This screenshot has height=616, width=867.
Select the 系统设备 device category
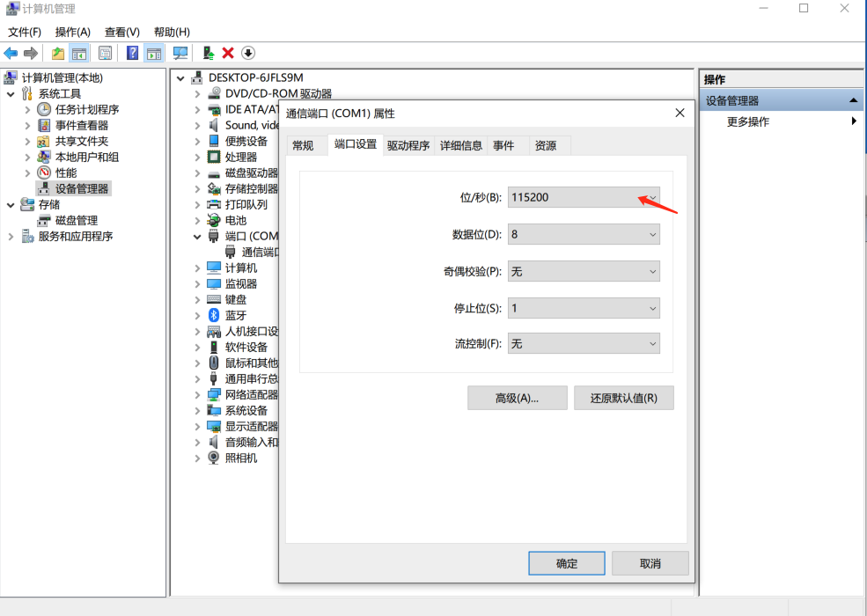click(x=246, y=410)
